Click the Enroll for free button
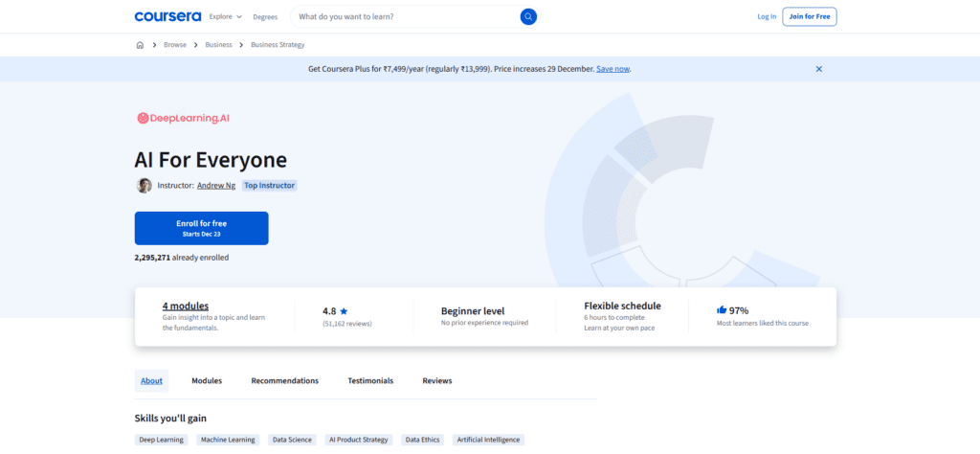Image resolution: width=980 pixels, height=454 pixels. pyautogui.click(x=201, y=228)
